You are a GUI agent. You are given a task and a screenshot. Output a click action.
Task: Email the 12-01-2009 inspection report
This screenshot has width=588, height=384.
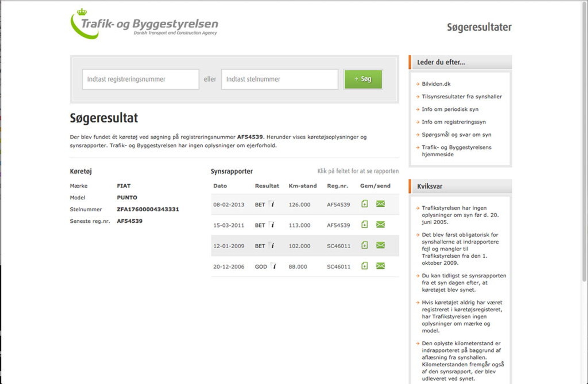coord(380,245)
